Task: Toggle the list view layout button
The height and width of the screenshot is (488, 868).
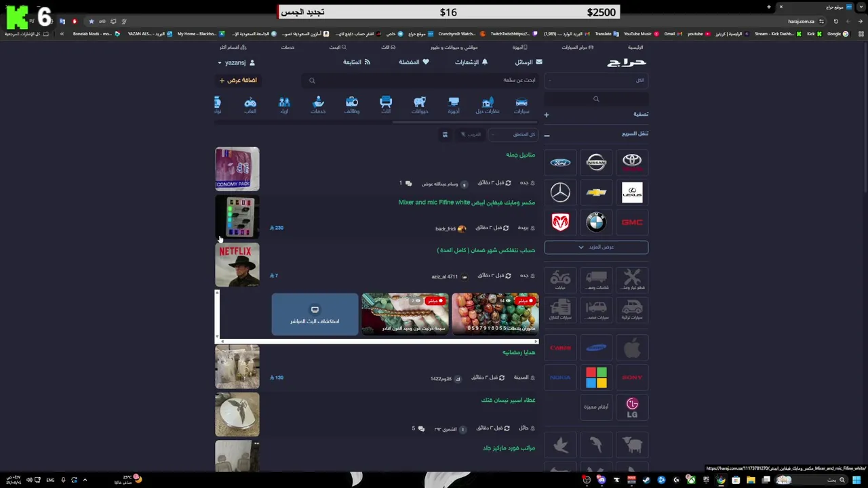Action: point(445,134)
